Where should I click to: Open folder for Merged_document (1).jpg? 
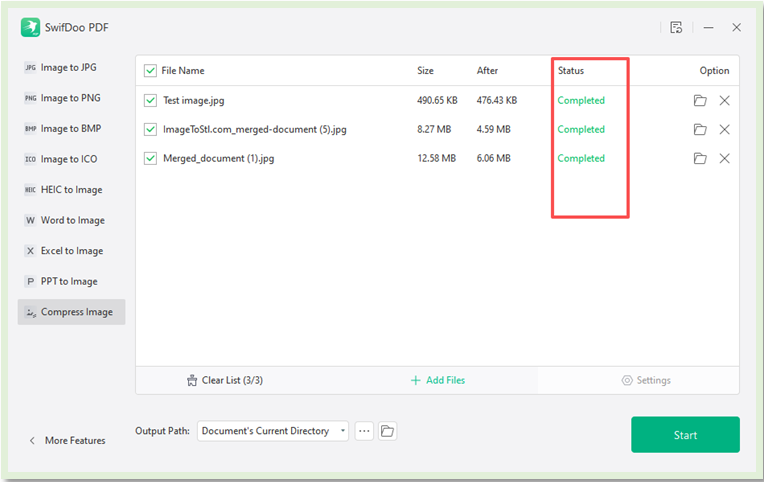[x=700, y=159]
